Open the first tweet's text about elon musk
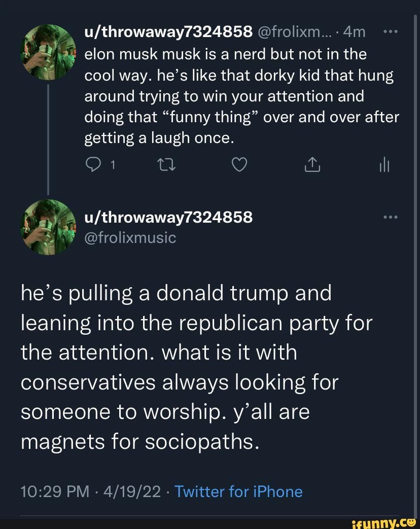 point(241,96)
